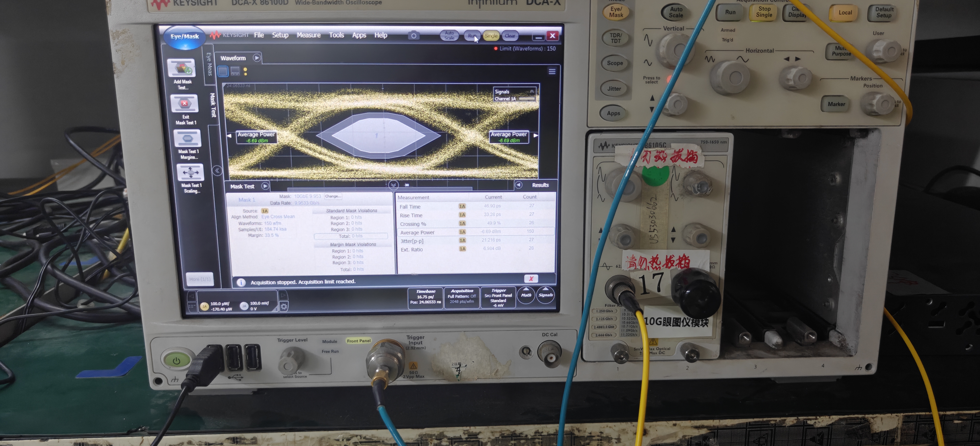Select the single waveform view icon
This screenshot has width=980, height=446.
click(223, 71)
